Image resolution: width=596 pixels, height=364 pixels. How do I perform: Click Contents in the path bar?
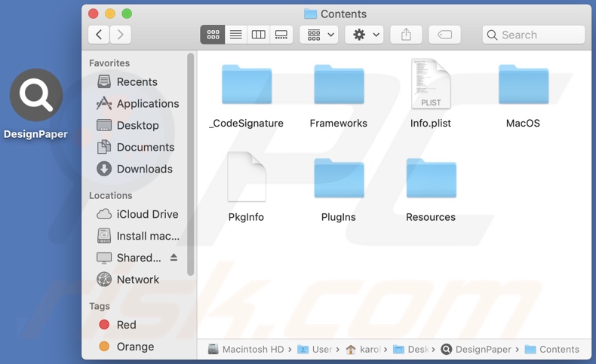pos(552,349)
